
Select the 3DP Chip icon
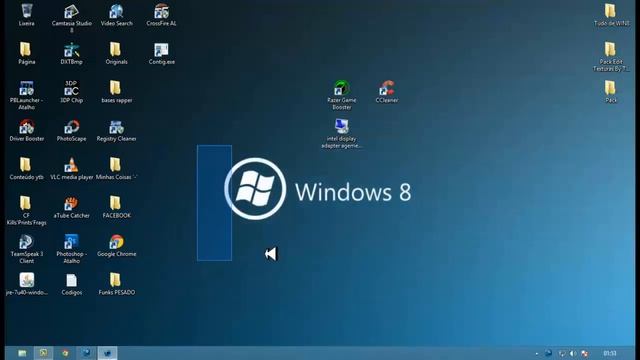[71, 89]
